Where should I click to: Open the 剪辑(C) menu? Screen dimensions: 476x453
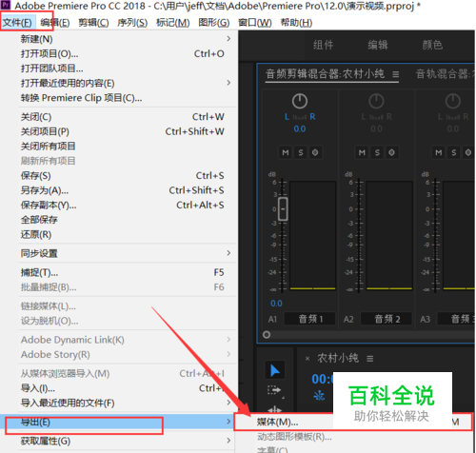click(93, 23)
